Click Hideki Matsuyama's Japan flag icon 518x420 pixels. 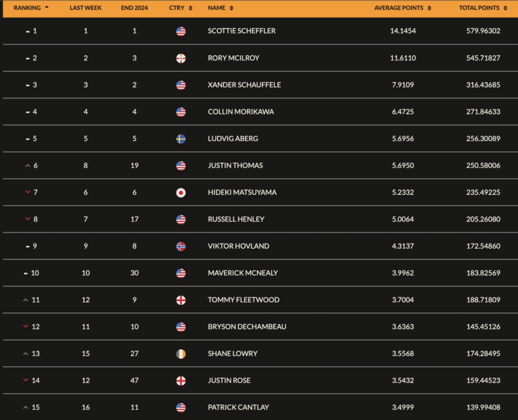180,192
